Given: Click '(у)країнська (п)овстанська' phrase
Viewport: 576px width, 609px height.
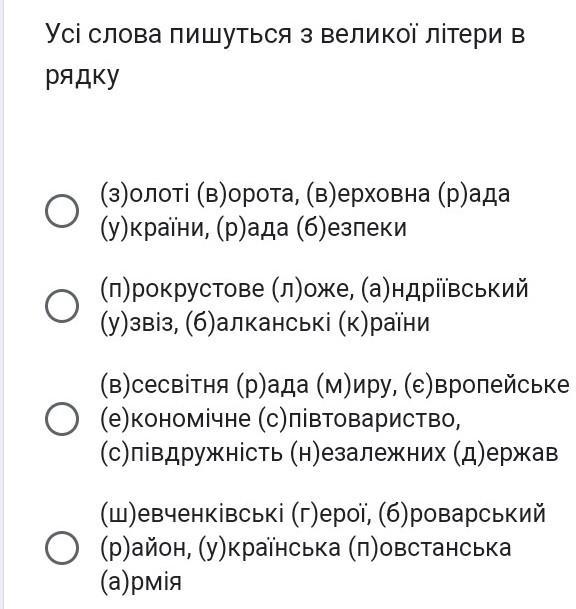Looking at the screenshot, I should 355,548.
